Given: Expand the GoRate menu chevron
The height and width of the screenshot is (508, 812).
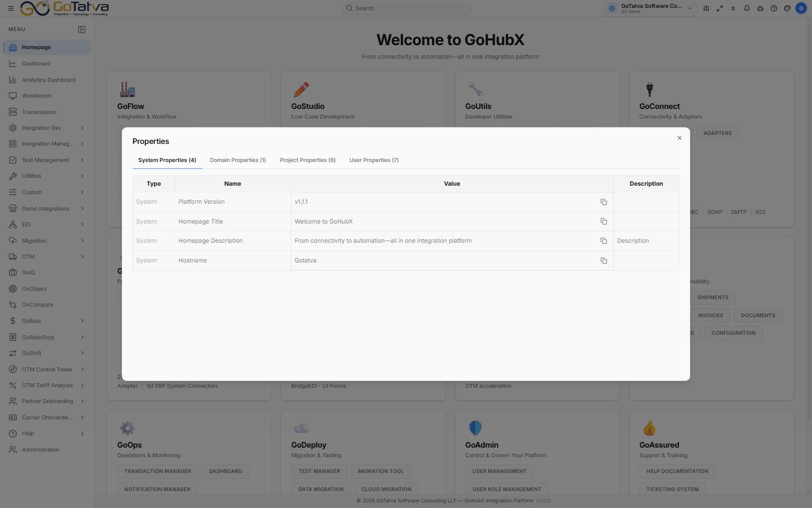Looking at the screenshot, I should (x=82, y=321).
